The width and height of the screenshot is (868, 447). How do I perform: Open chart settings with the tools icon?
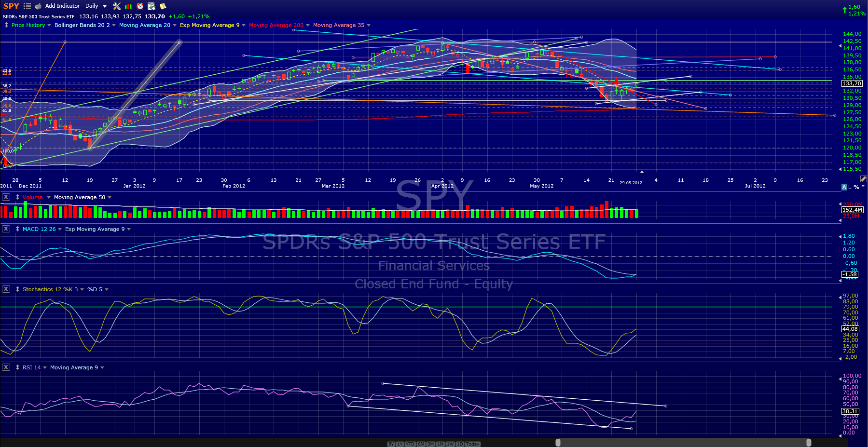tap(117, 6)
